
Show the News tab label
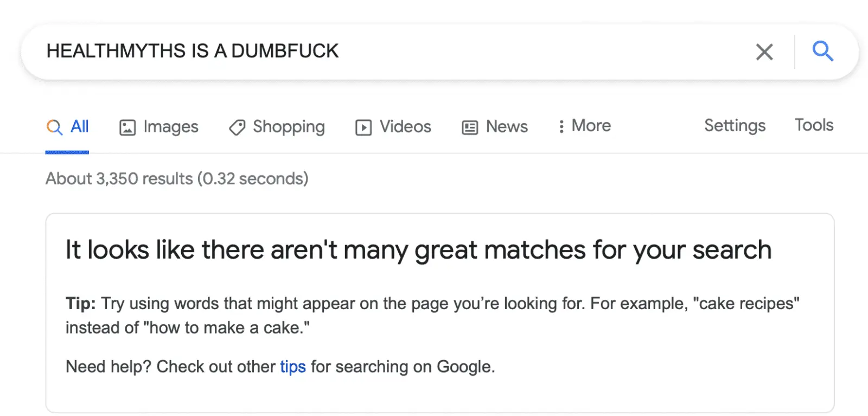click(x=507, y=126)
